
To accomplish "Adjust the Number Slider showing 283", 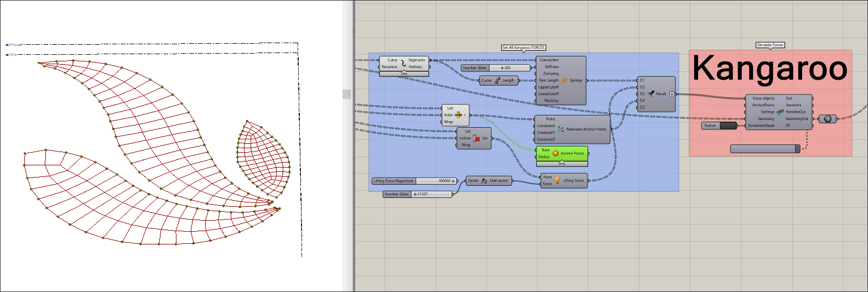I will (495, 68).
